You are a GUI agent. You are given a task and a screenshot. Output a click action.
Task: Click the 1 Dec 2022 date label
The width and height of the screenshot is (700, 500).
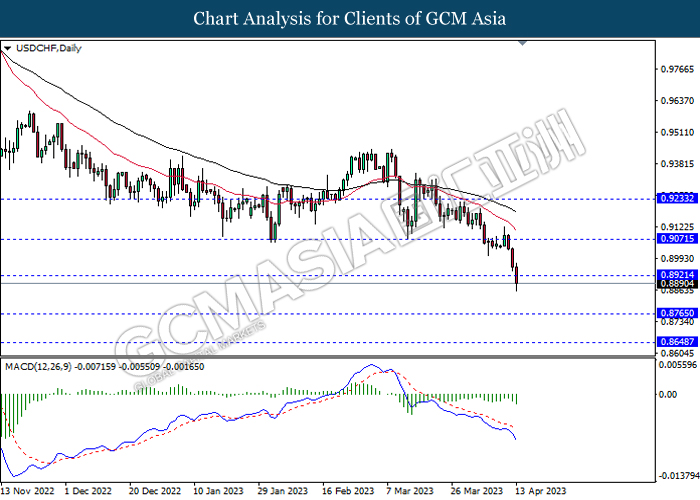tap(88, 491)
